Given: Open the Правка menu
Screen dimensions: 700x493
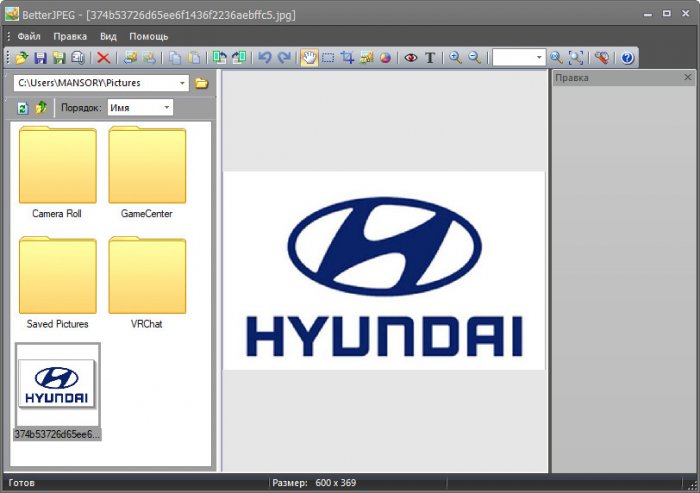Looking at the screenshot, I should [70, 36].
